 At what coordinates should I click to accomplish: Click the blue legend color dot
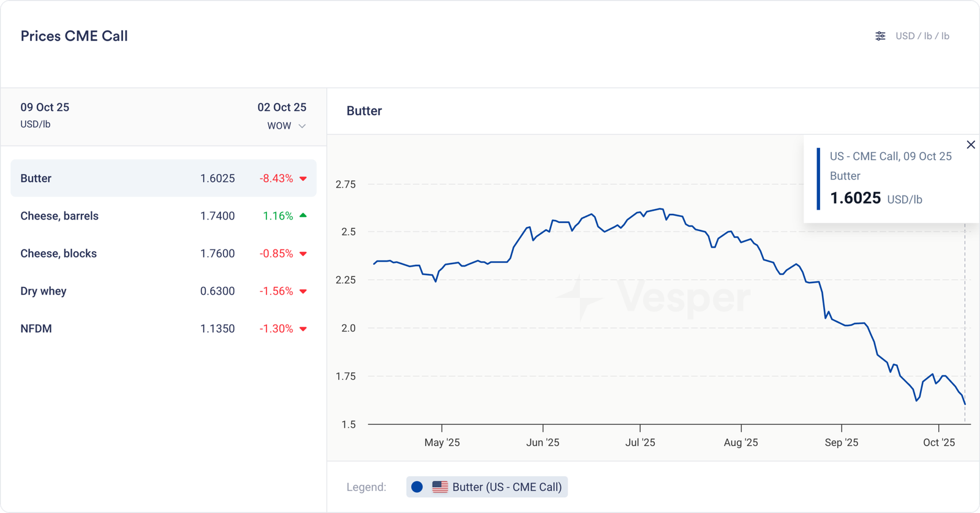pyautogui.click(x=417, y=487)
